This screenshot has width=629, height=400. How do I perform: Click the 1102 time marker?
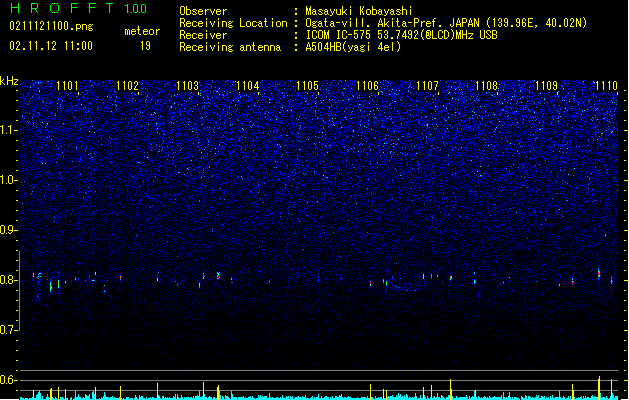(x=127, y=86)
